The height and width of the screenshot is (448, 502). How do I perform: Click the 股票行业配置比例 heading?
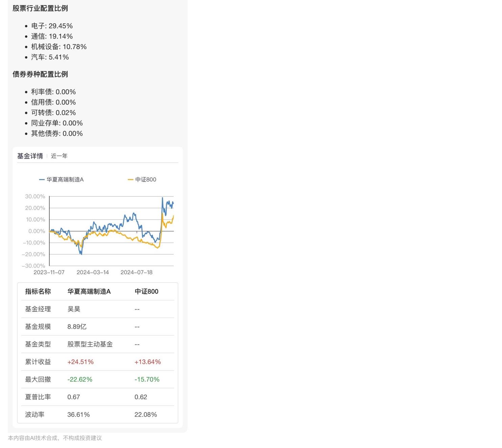(x=40, y=8)
